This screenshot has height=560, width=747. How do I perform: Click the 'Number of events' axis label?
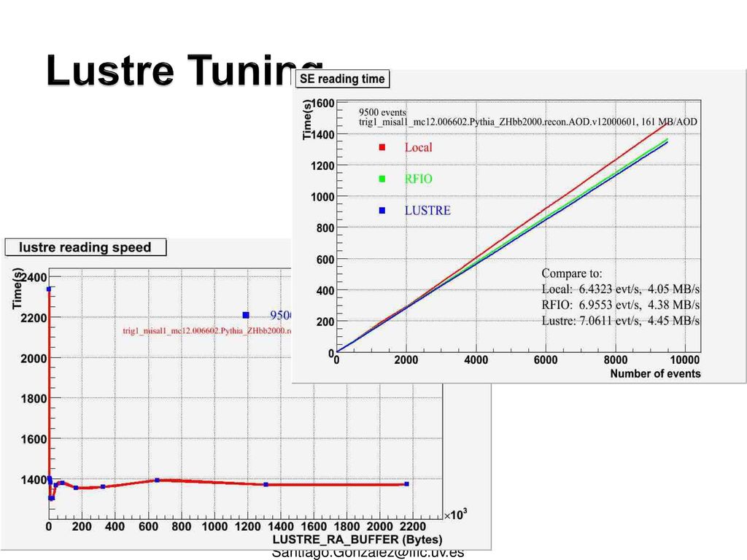[656, 374]
